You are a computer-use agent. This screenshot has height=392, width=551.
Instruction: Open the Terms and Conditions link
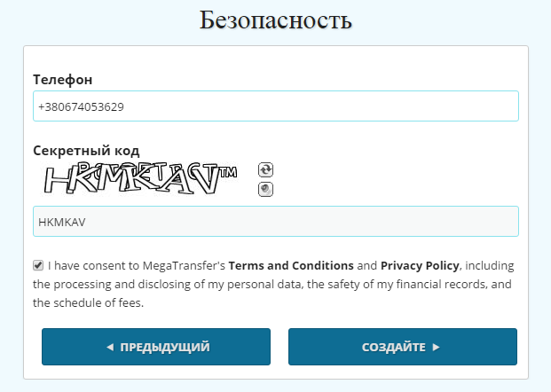click(291, 265)
